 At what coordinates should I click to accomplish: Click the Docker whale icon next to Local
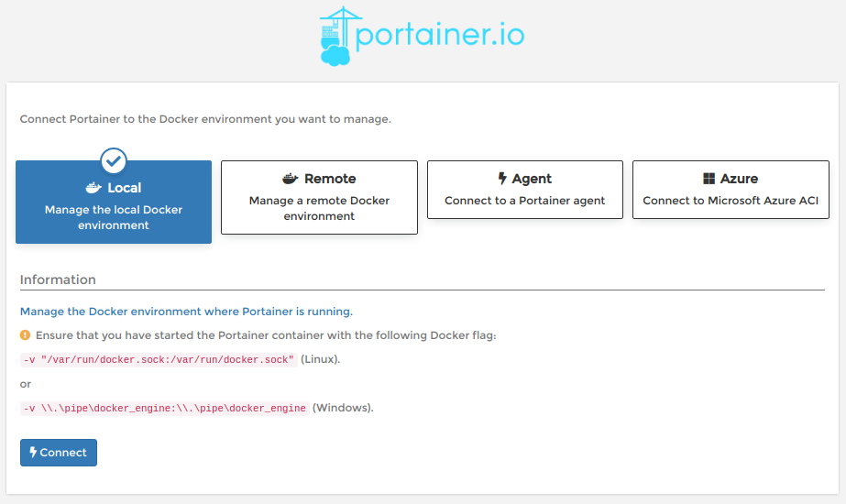point(93,188)
